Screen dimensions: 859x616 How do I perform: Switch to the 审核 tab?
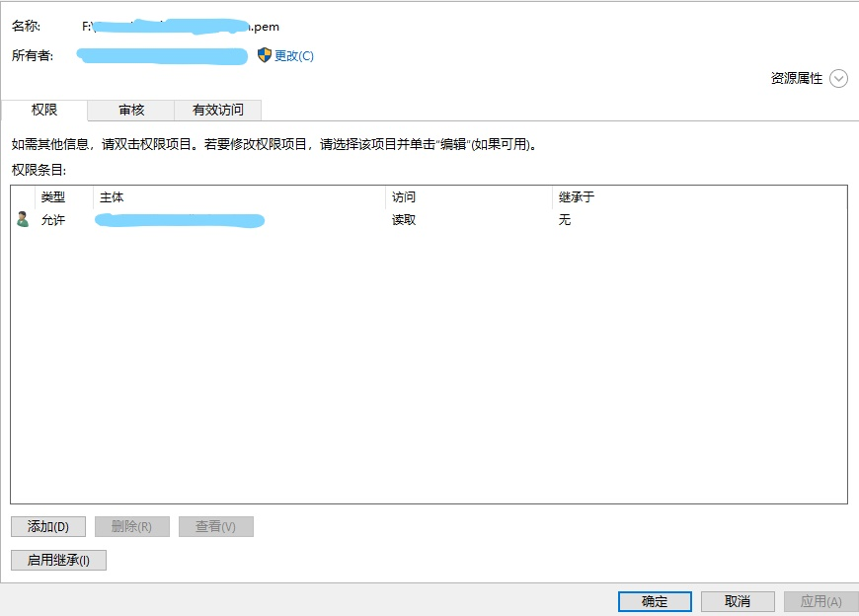tap(131, 110)
